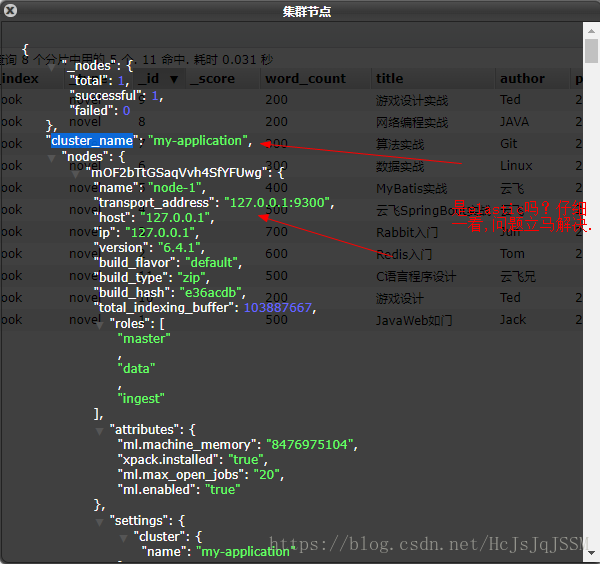Click the "failed" count value 0

click(127, 111)
